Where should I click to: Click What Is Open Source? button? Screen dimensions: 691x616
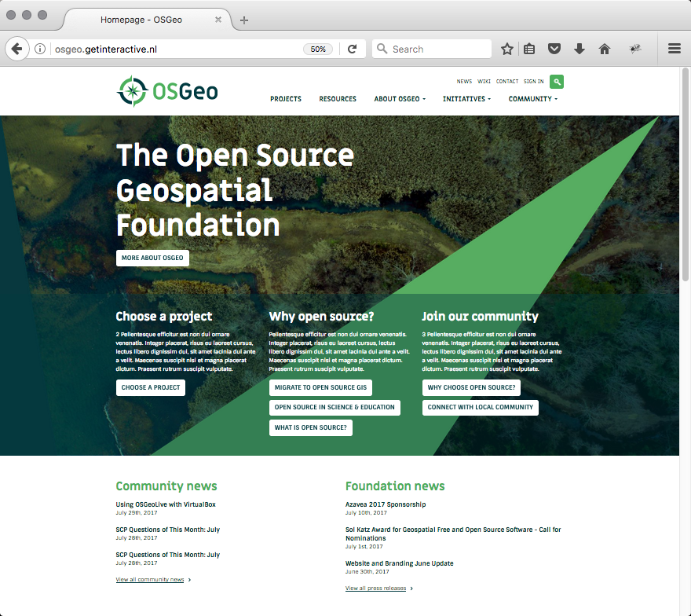(x=311, y=427)
